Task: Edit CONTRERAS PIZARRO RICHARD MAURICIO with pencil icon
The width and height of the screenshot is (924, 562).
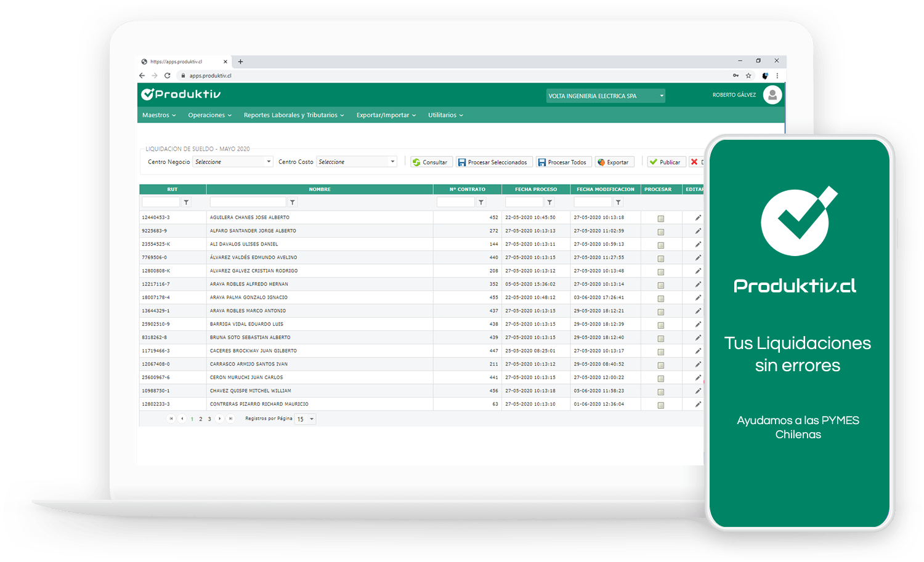Action: pyautogui.click(x=698, y=404)
